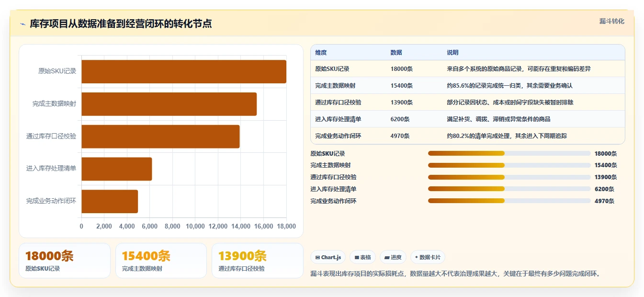This screenshot has height=297, width=644.
Task: Click the 进入库存处理清单 y-axis label
Action: [51, 169]
